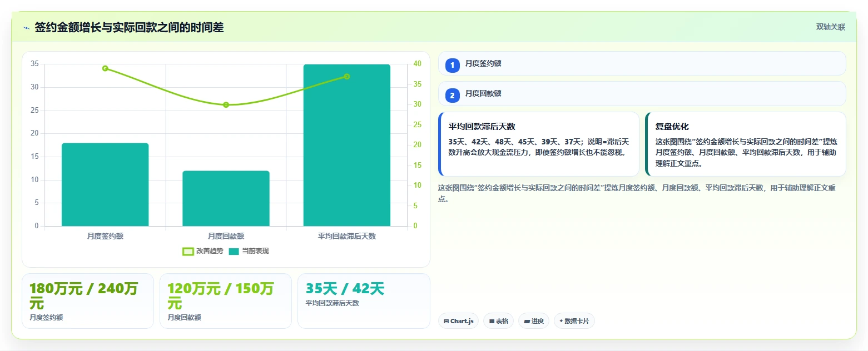Click the 当前表现 legend color box
The width and height of the screenshot is (868, 351).
(x=234, y=252)
